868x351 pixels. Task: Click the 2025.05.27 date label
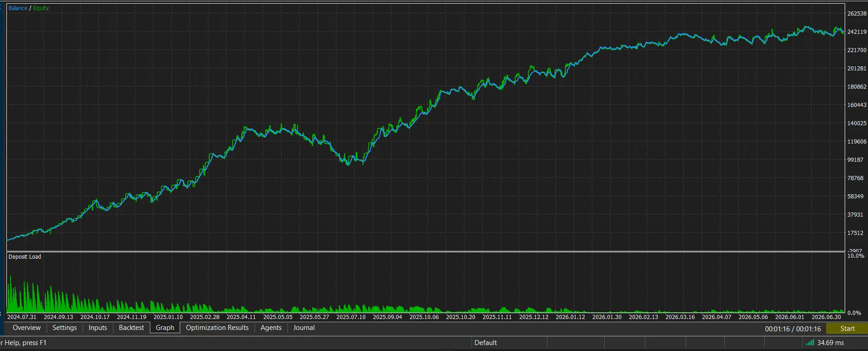(x=314, y=317)
